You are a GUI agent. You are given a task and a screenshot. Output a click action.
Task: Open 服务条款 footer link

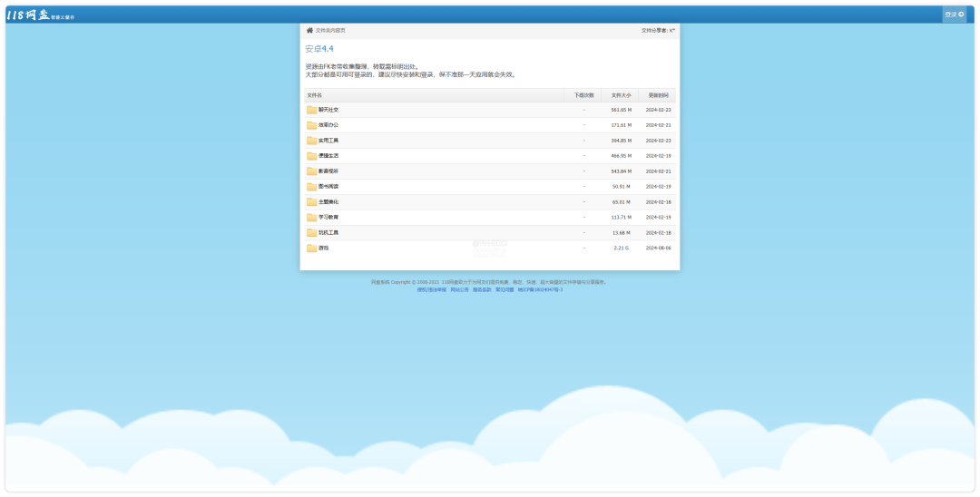click(482, 289)
